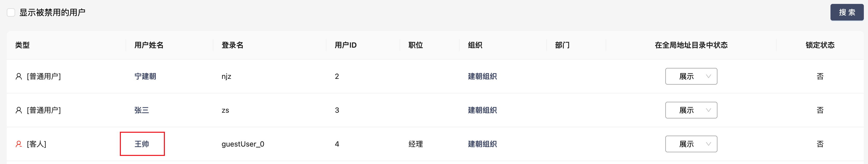The height and width of the screenshot is (164, 868).
Task: Click the 锁定状态 column header
Action: pos(820,45)
